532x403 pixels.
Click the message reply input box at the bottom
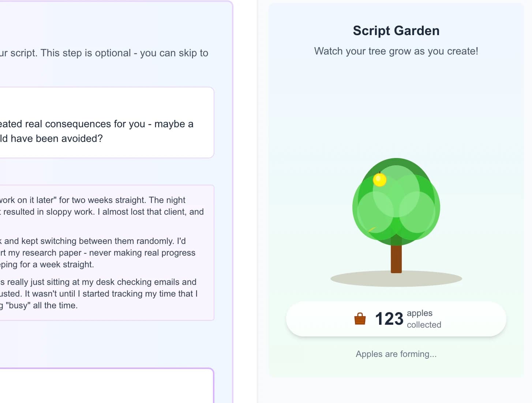pyautogui.click(x=106, y=388)
